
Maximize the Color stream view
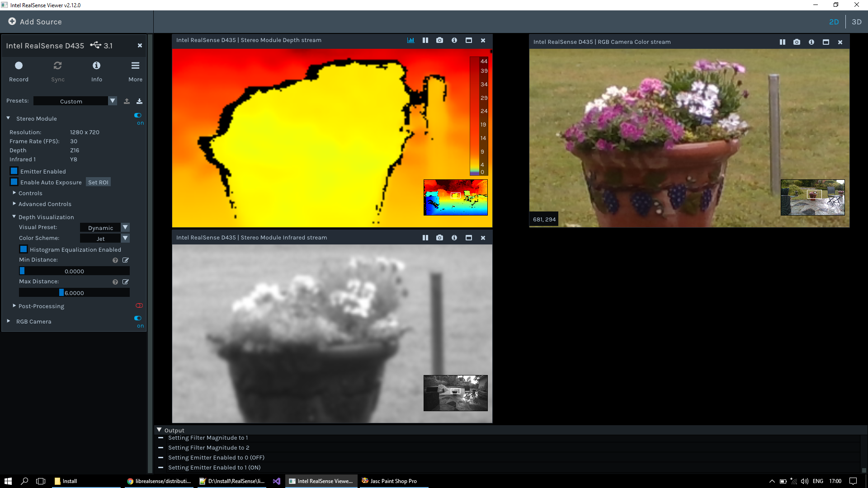click(826, 42)
